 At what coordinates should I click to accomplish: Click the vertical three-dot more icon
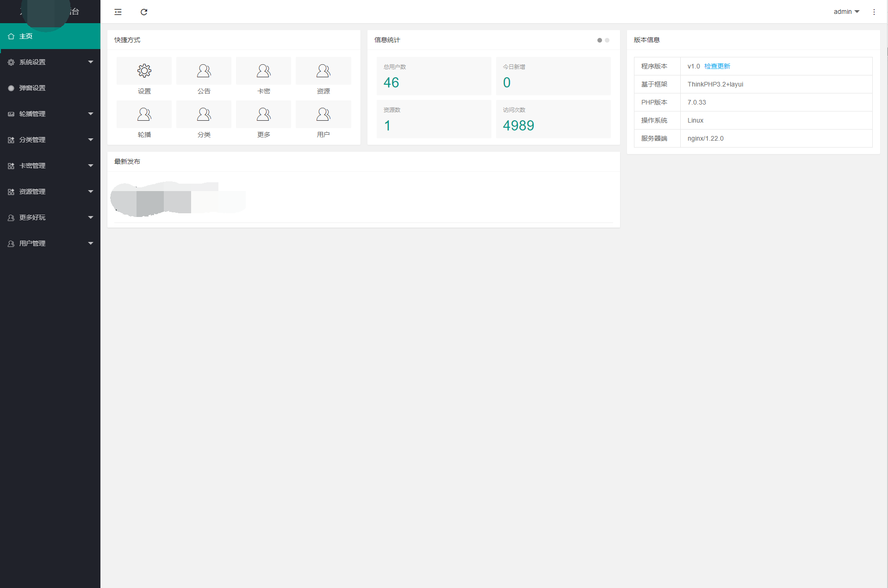[x=874, y=12]
